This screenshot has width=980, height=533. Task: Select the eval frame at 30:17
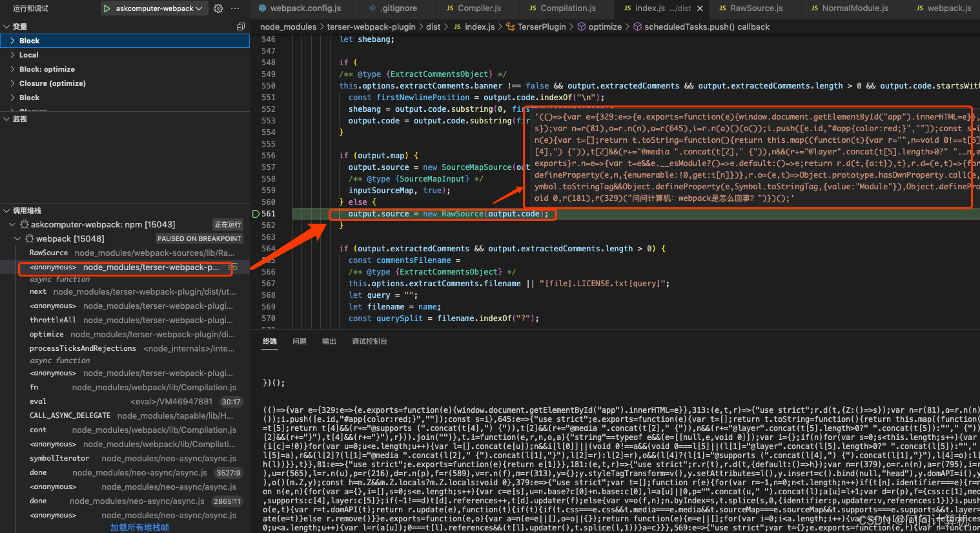125,402
